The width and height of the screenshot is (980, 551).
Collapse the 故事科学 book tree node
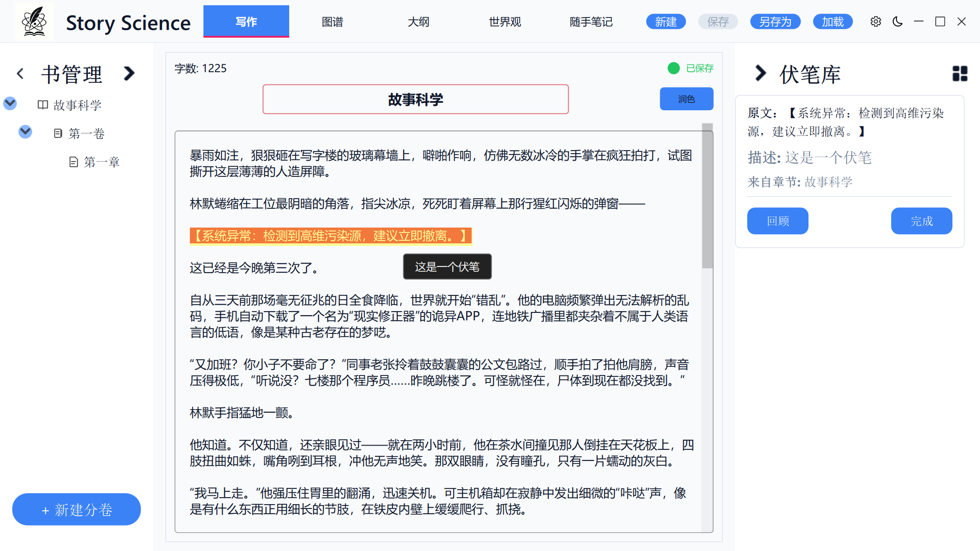coord(10,104)
